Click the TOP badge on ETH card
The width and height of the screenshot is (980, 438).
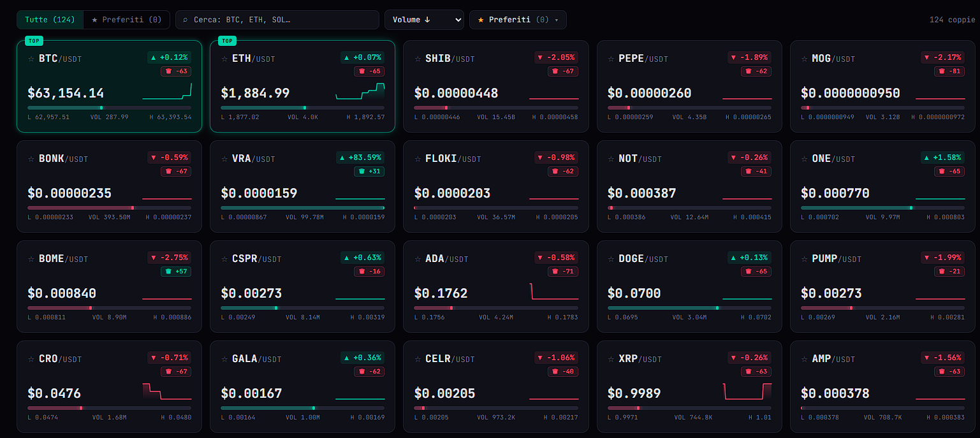click(227, 41)
